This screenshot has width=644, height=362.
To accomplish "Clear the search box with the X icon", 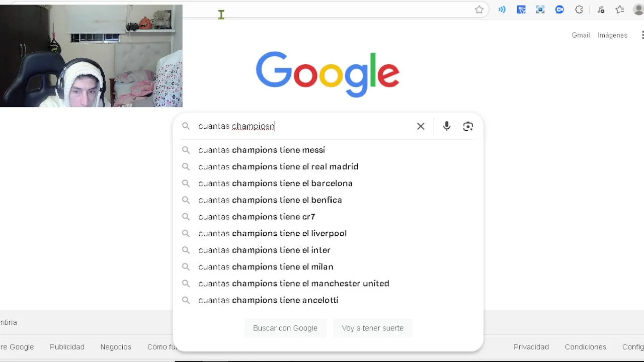I will [421, 126].
